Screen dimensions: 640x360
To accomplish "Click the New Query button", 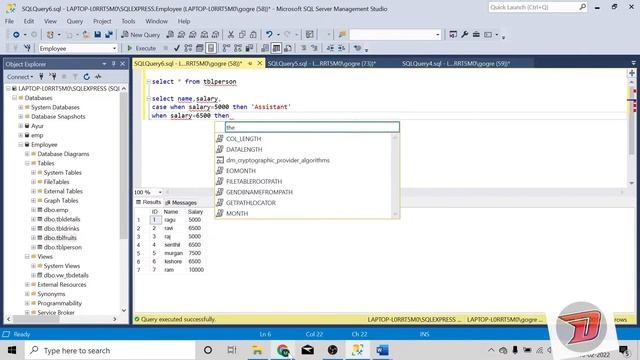I will [x=140, y=35].
